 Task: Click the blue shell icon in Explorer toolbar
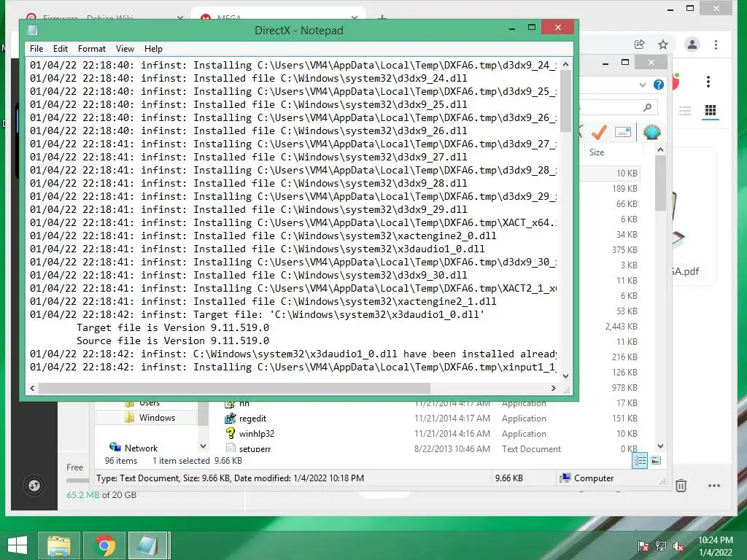click(x=651, y=132)
